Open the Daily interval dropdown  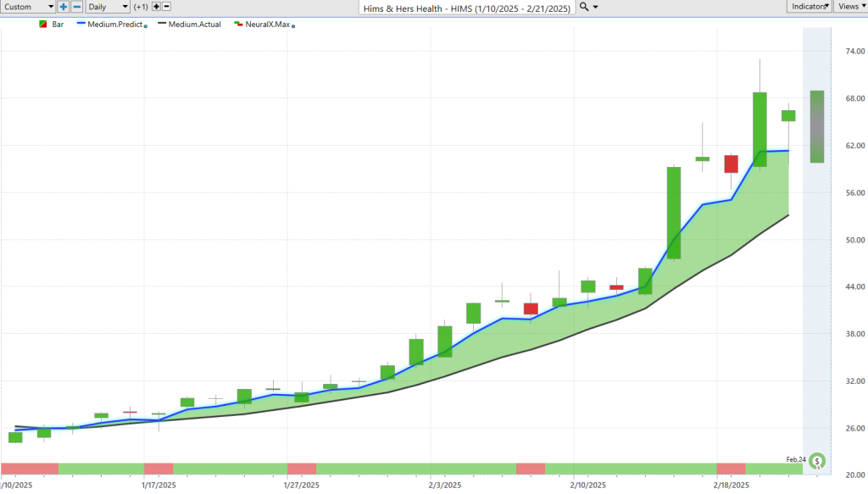pos(108,7)
